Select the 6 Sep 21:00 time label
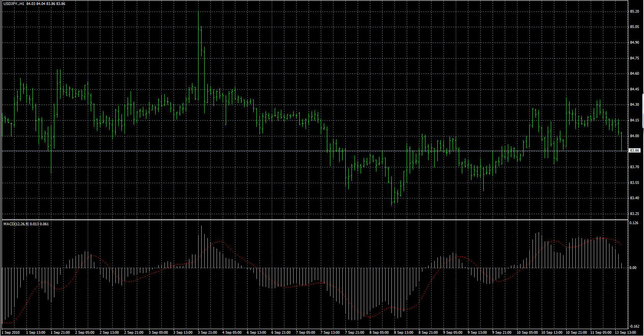Image resolution: width=644 pixels, height=336 pixels. 281,333
